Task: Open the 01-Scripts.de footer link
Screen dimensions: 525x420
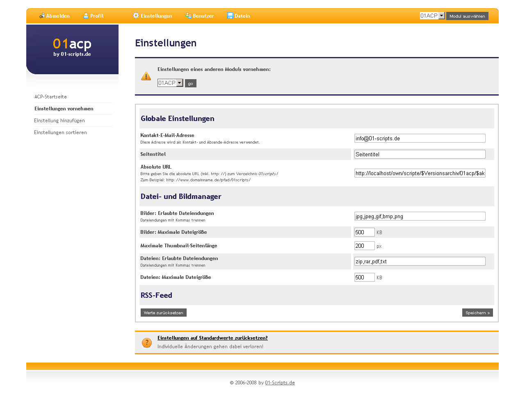Action: point(280,383)
